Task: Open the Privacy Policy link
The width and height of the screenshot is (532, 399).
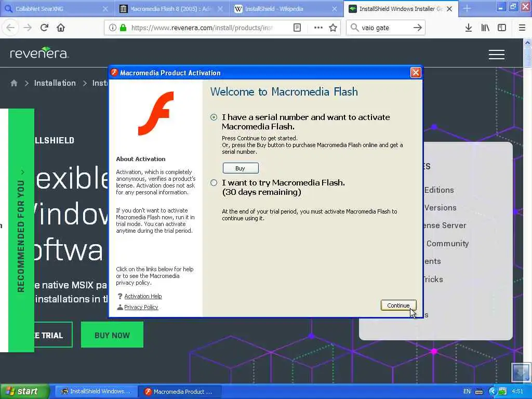Action: tap(141, 307)
